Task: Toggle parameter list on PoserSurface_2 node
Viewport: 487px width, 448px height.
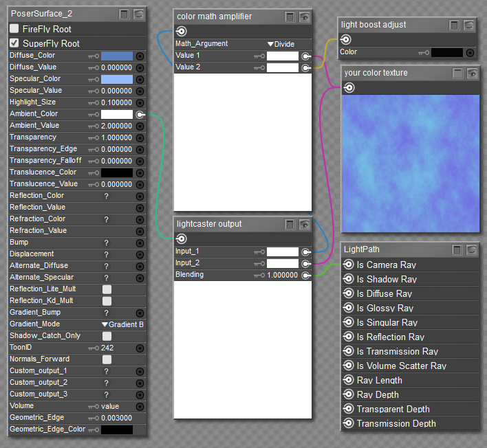Action: 124,14
